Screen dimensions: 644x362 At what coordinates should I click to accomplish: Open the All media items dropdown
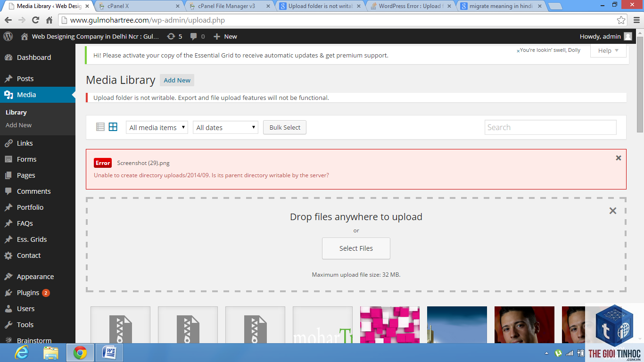click(x=157, y=127)
